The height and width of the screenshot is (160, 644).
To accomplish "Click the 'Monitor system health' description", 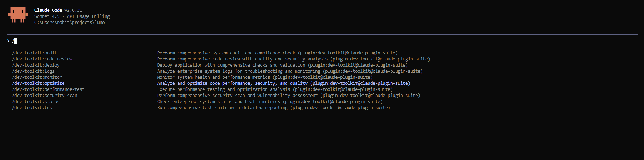I will click(265, 77).
